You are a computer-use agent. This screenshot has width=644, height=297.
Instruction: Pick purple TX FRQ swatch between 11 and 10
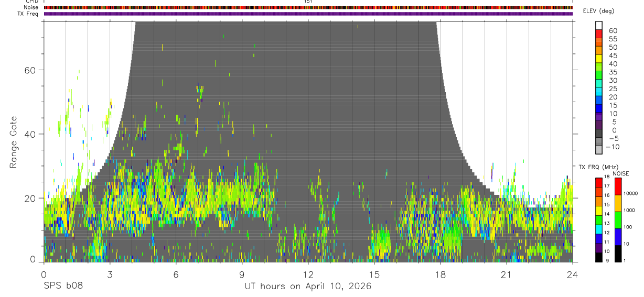[599, 247]
